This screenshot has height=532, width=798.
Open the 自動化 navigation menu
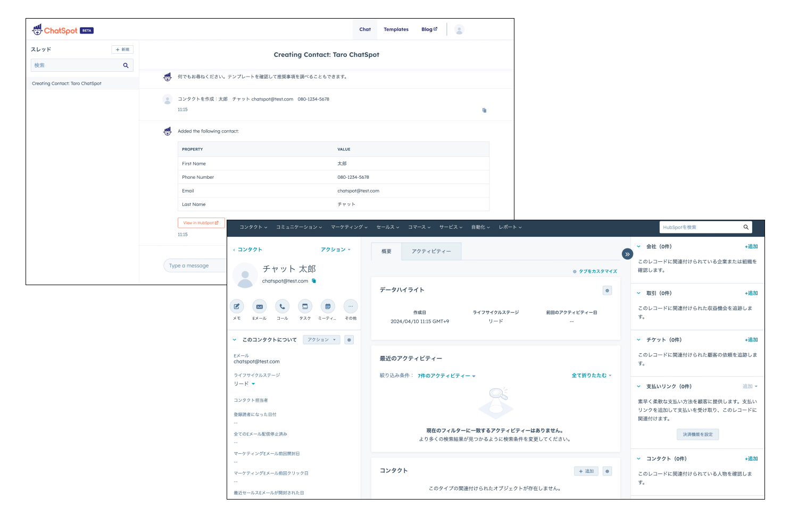click(480, 227)
